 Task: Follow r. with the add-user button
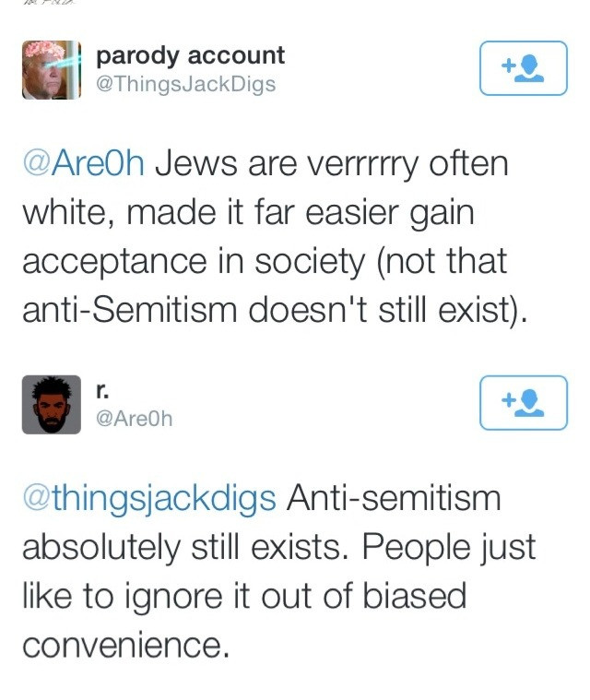point(523,403)
